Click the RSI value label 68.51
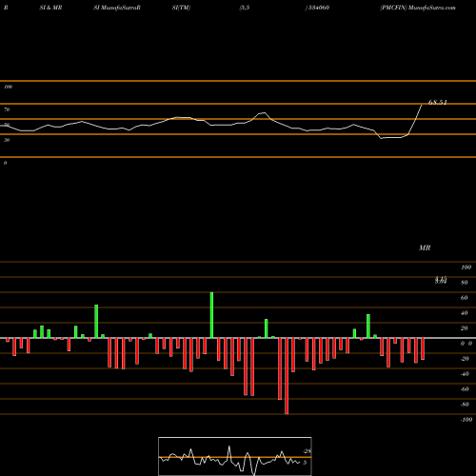This screenshot has height=476, width=476. (438, 102)
